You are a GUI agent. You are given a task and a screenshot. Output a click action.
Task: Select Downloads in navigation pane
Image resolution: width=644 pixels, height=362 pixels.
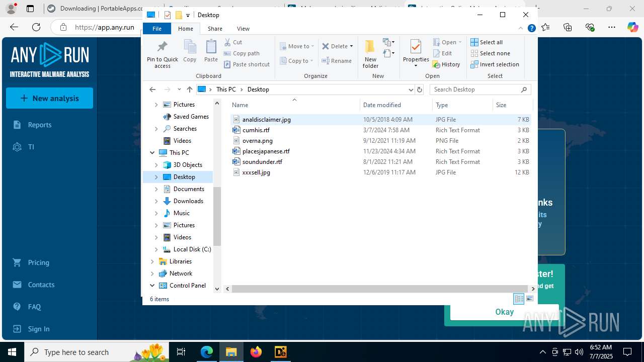[188, 201]
